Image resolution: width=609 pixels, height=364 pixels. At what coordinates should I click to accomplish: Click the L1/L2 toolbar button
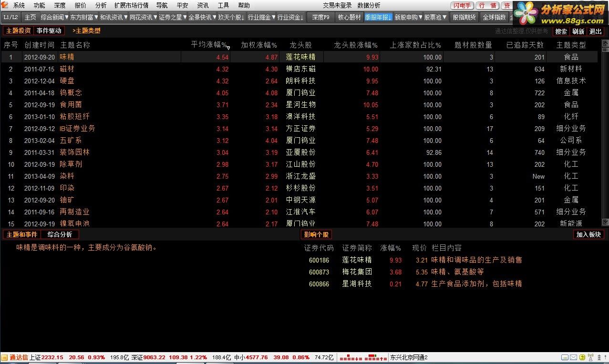(x=10, y=17)
